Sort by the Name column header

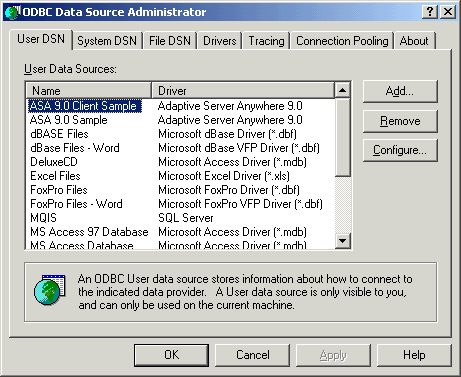89,91
